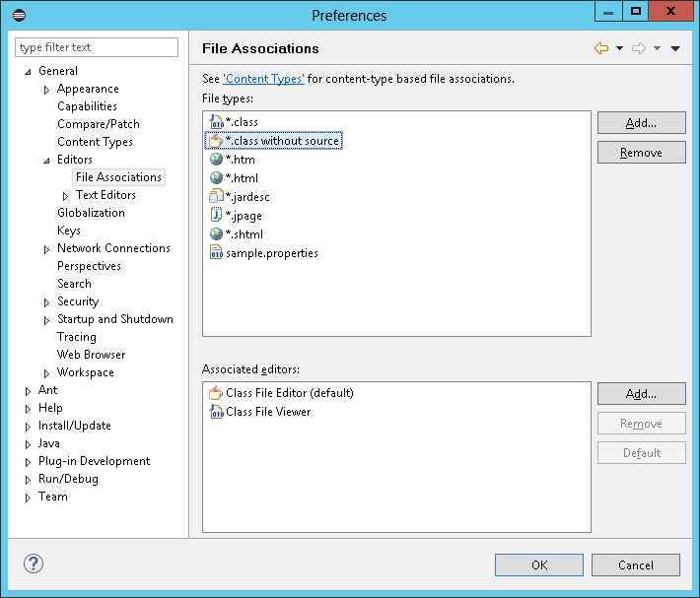Open the 'Content Types' link

click(263, 79)
